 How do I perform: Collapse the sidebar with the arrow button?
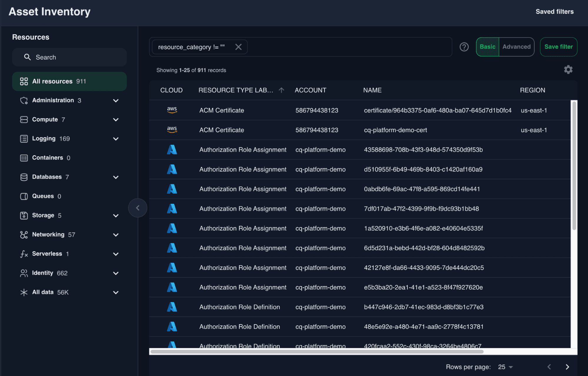pyautogui.click(x=138, y=208)
